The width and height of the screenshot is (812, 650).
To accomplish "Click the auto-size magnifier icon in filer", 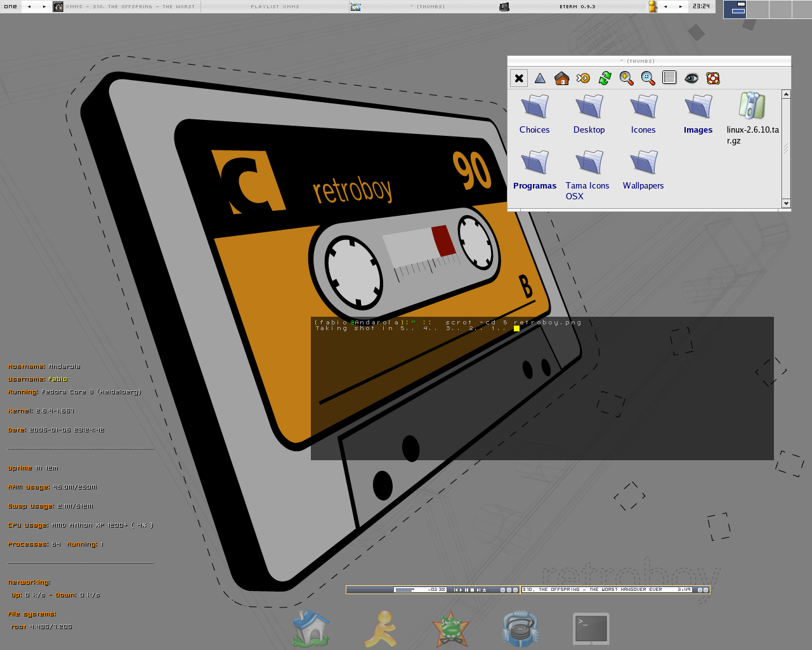I will [648, 78].
